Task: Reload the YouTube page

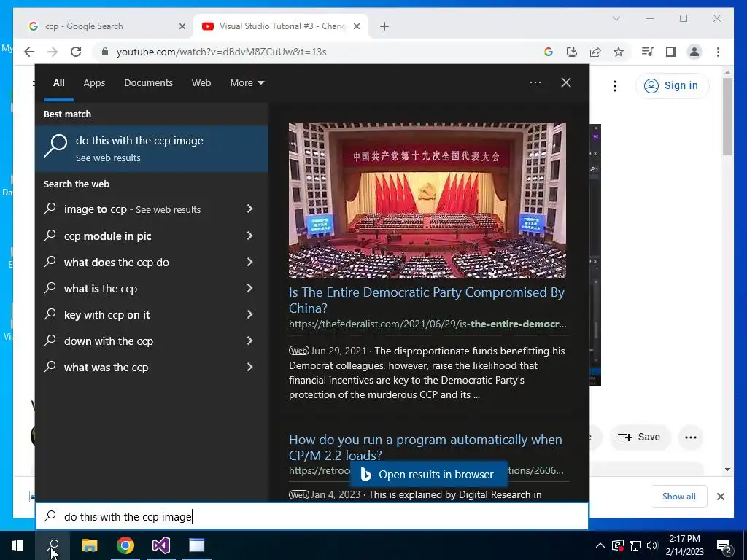Action: [76, 52]
